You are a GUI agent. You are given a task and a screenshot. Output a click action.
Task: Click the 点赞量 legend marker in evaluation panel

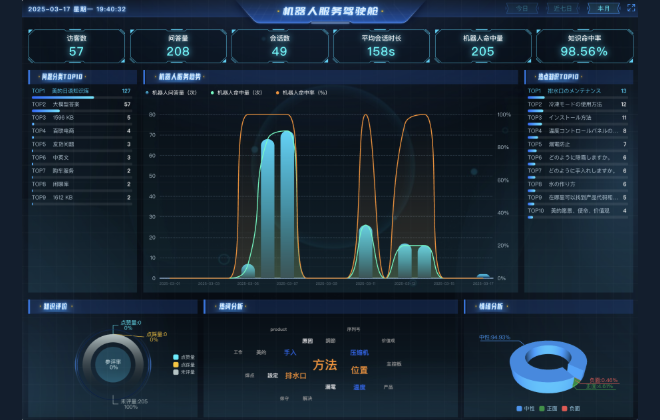tap(176, 357)
